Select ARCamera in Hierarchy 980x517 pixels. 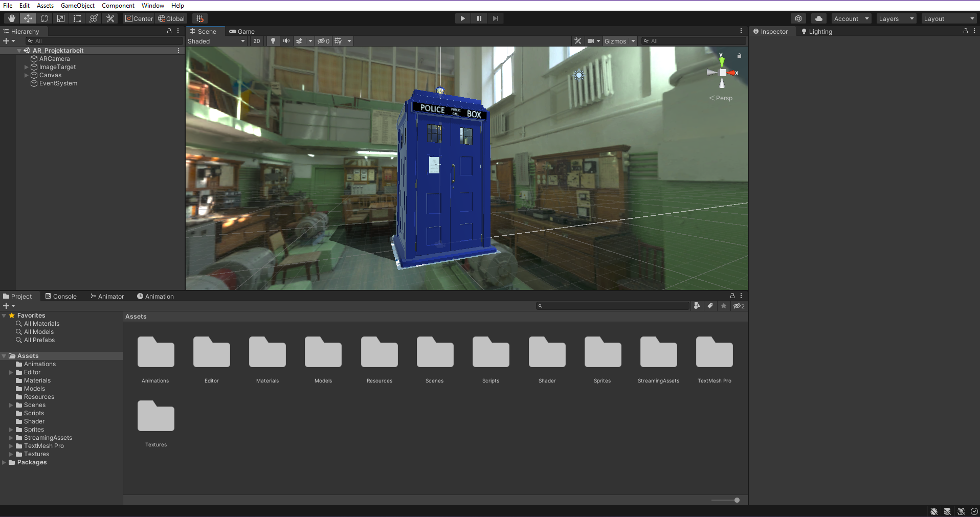pyautogui.click(x=54, y=59)
